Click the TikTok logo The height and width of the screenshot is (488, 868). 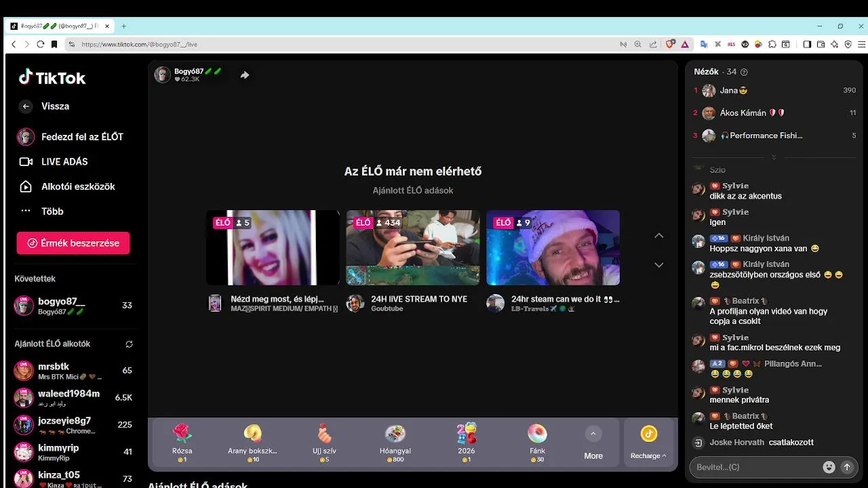[52, 78]
